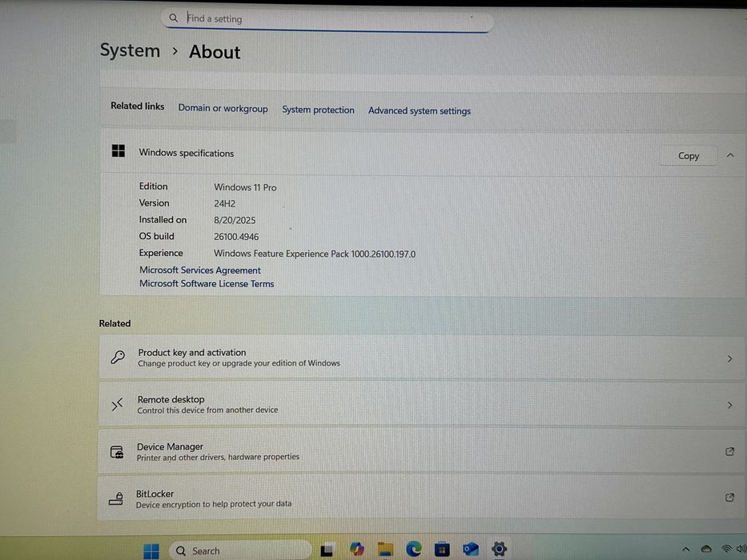
Task: Select the Version value 24H2
Action: (224, 203)
